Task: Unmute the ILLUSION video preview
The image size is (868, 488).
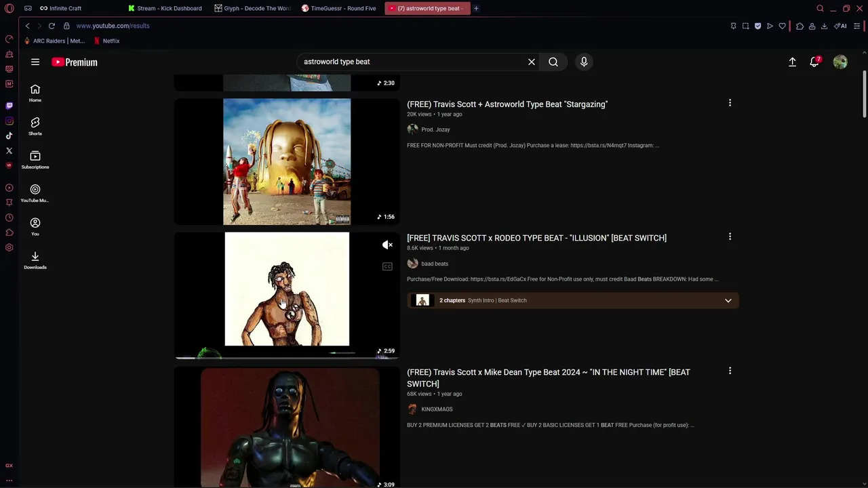Action: 387,245
